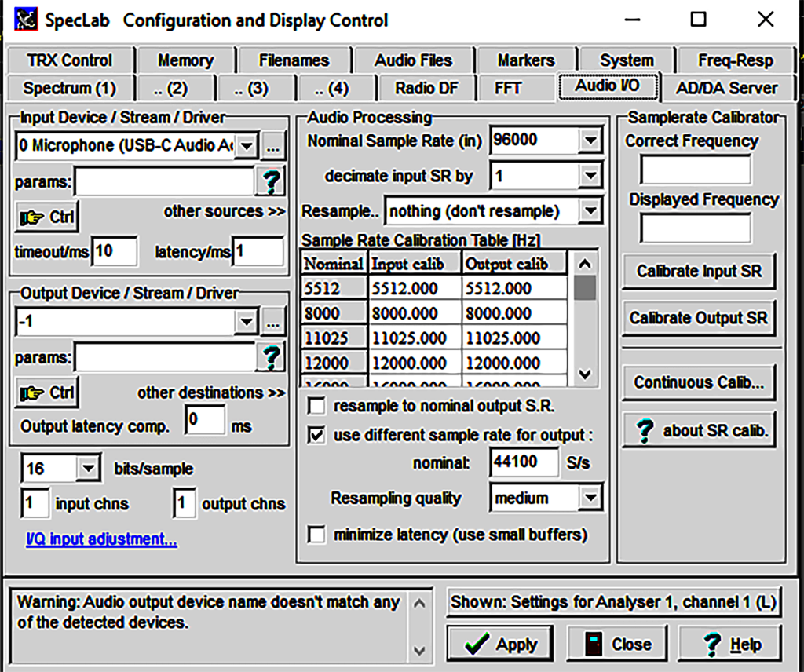
Task: Open about SR calib. help
Action: (699, 431)
